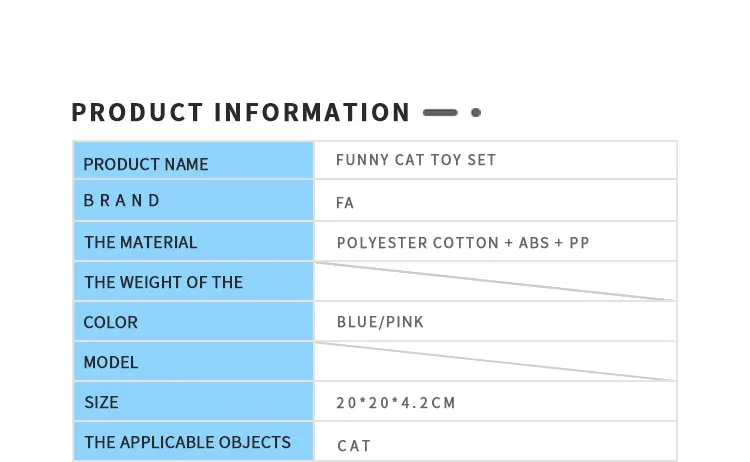Click the FUNNY CAT TOY SET value
Viewport: 750px width, 462px height.
click(416, 160)
